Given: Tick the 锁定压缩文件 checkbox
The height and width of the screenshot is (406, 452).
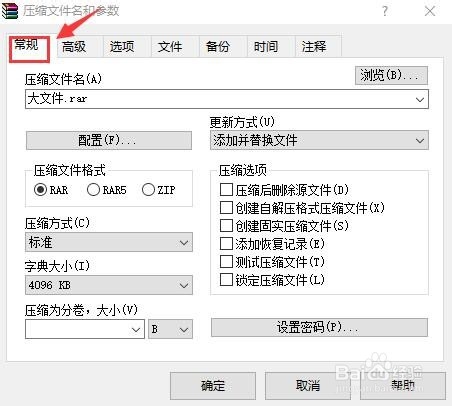Looking at the screenshot, I should (226, 279).
